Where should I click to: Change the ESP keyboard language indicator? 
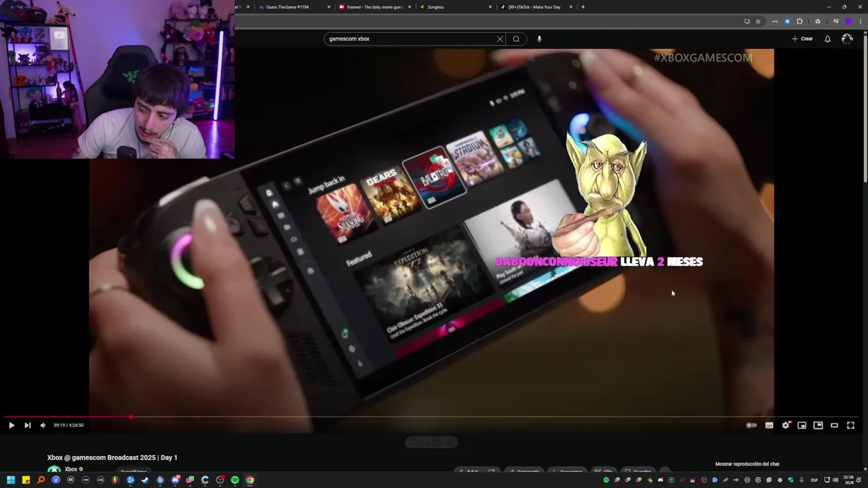point(814,480)
